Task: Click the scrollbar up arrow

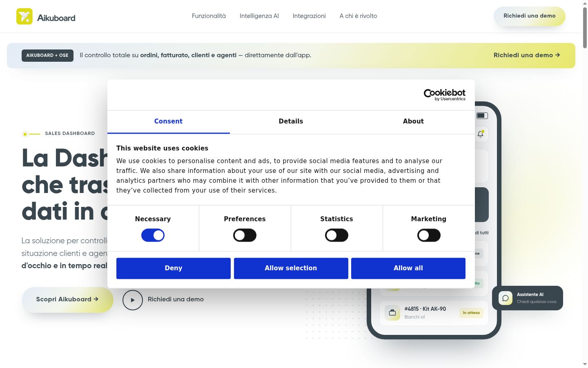Action: (x=585, y=3)
